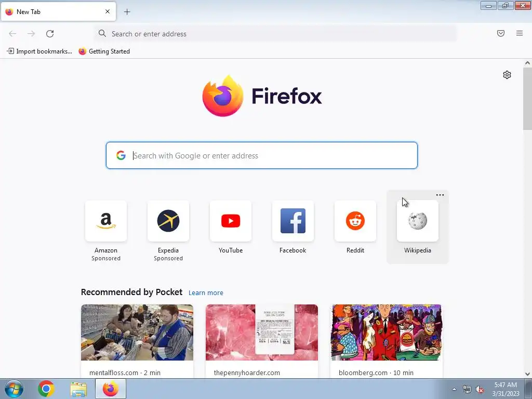Open the Wikipedia tile's three-dot menu

pyautogui.click(x=440, y=195)
